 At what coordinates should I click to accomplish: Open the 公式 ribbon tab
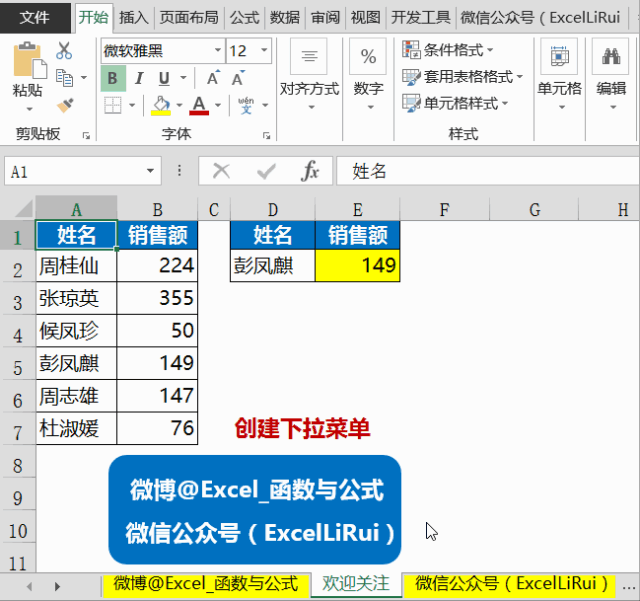[x=244, y=18]
